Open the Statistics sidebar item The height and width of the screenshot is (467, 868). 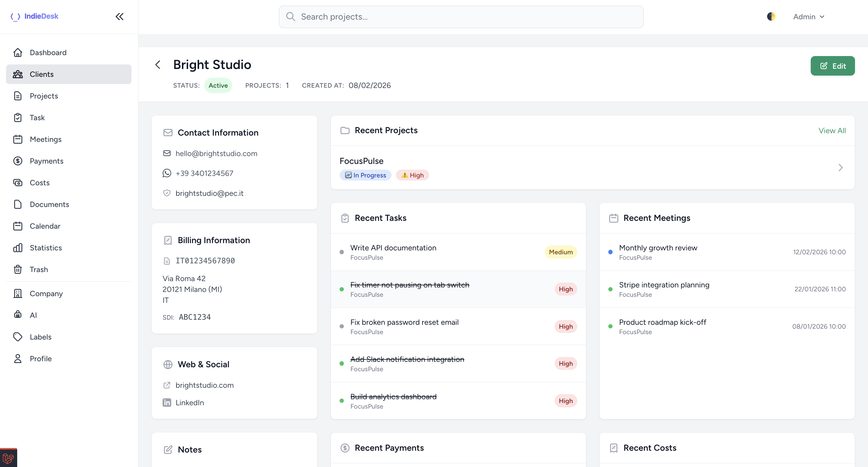[46, 247]
